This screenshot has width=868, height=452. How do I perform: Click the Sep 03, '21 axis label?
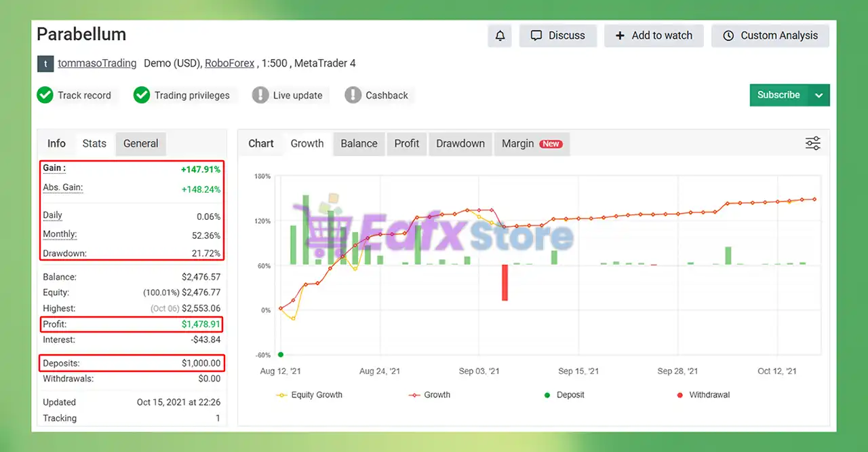[479, 371]
